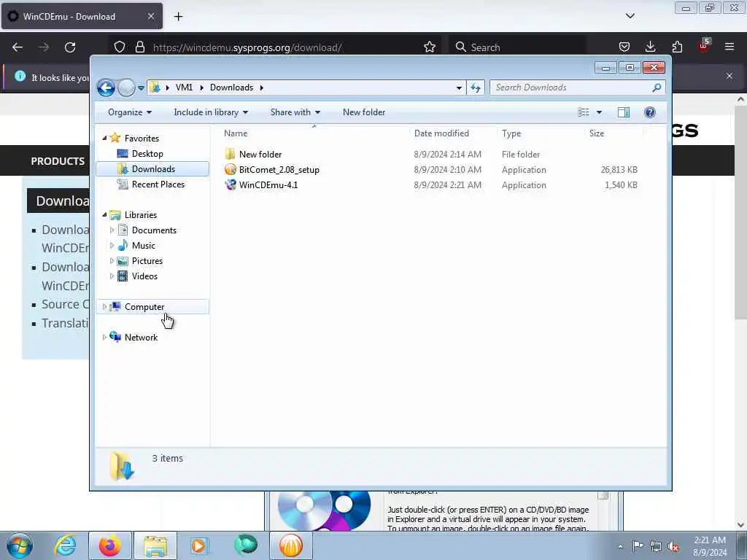Click Downloads in the address breadcrumb
Screen dimensions: 747x560
pos(231,87)
